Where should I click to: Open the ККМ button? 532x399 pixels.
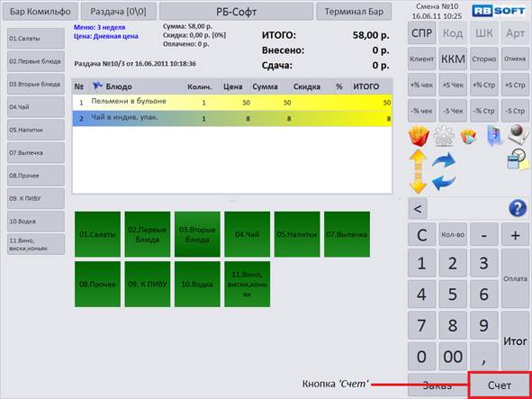(x=453, y=59)
